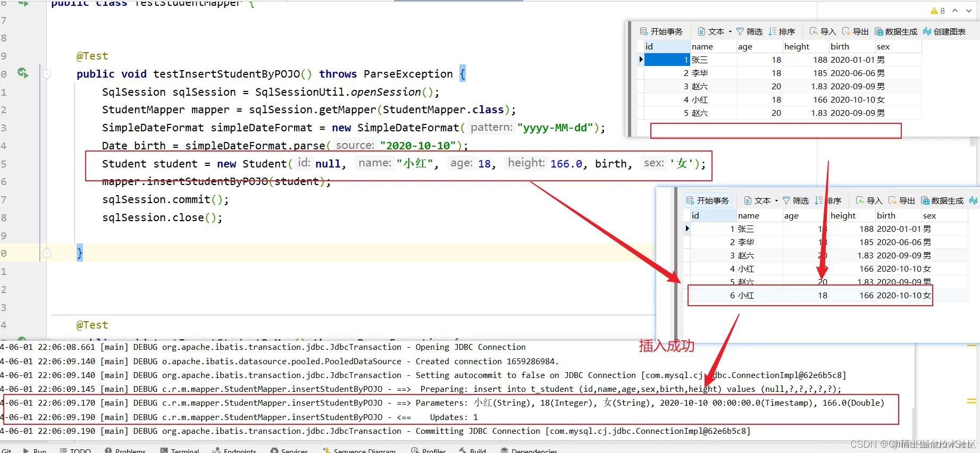
Task: Click the 'Committing JDBC Connection' console log line
Action: [x=375, y=431]
